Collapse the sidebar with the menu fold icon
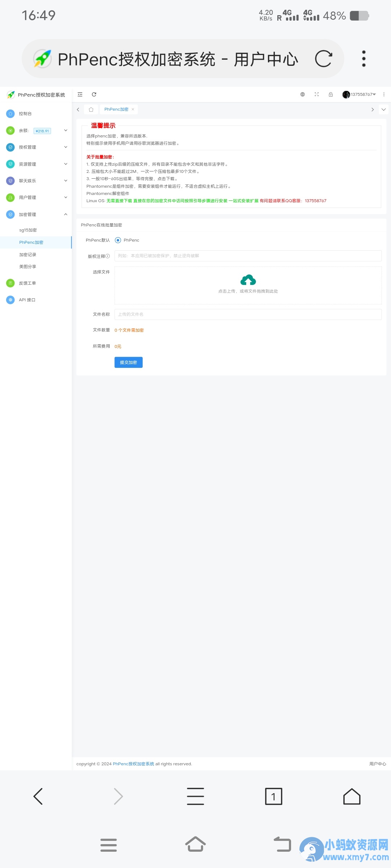The image size is (391, 868). point(80,94)
